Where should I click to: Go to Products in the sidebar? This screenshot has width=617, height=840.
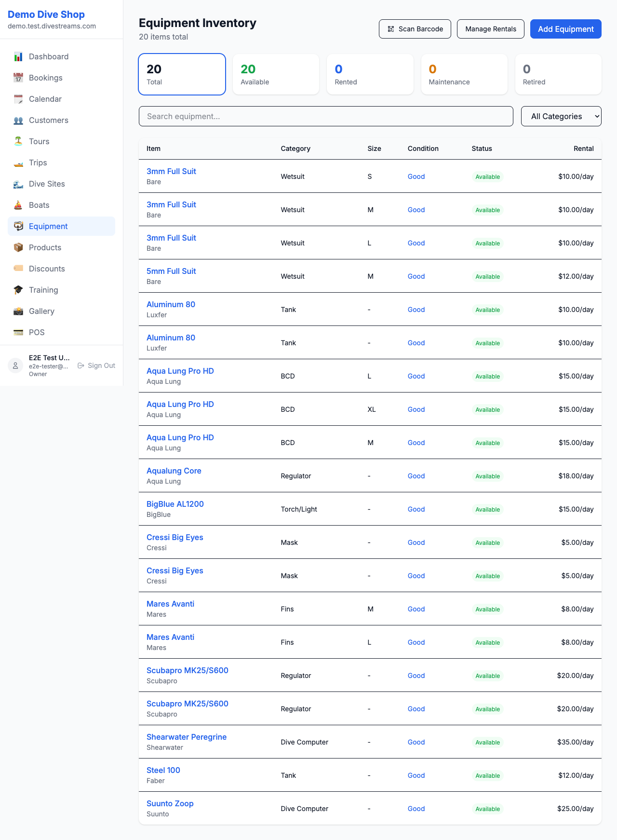point(45,248)
